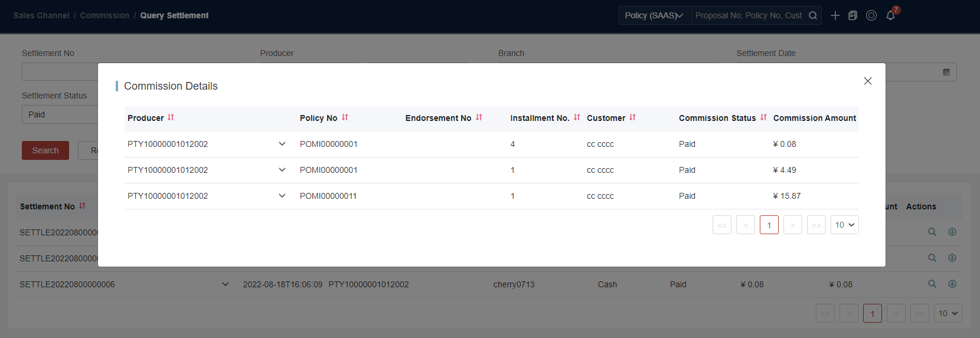The image size is (980, 338).
Task: Click the search magnifier in top bar
Action: (x=813, y=15)
